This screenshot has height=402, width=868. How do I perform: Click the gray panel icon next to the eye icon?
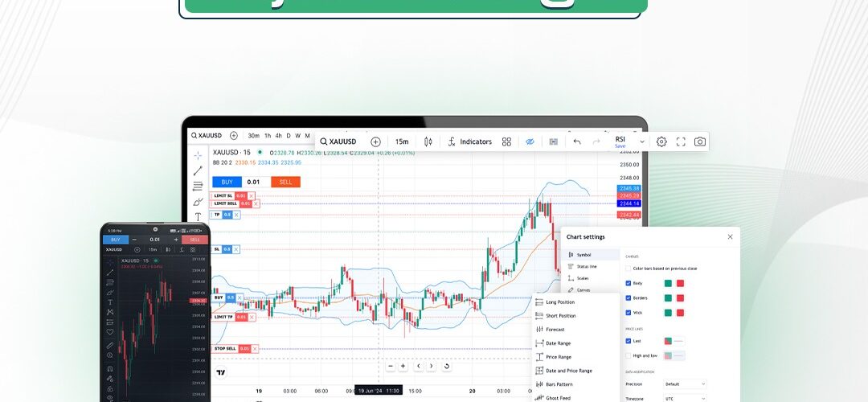(553, 142)
